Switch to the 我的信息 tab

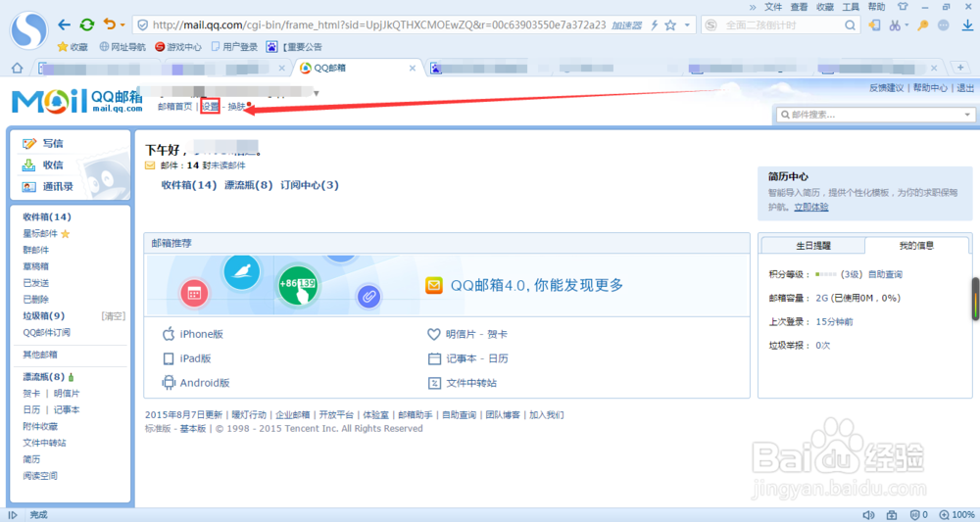[x=916, y=246]
